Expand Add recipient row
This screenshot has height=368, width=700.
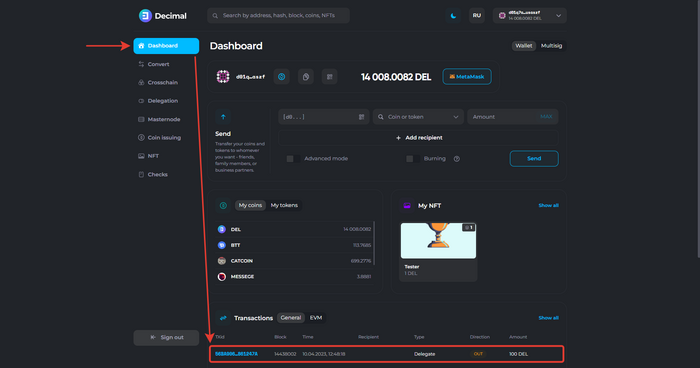[x=418, y=138]
